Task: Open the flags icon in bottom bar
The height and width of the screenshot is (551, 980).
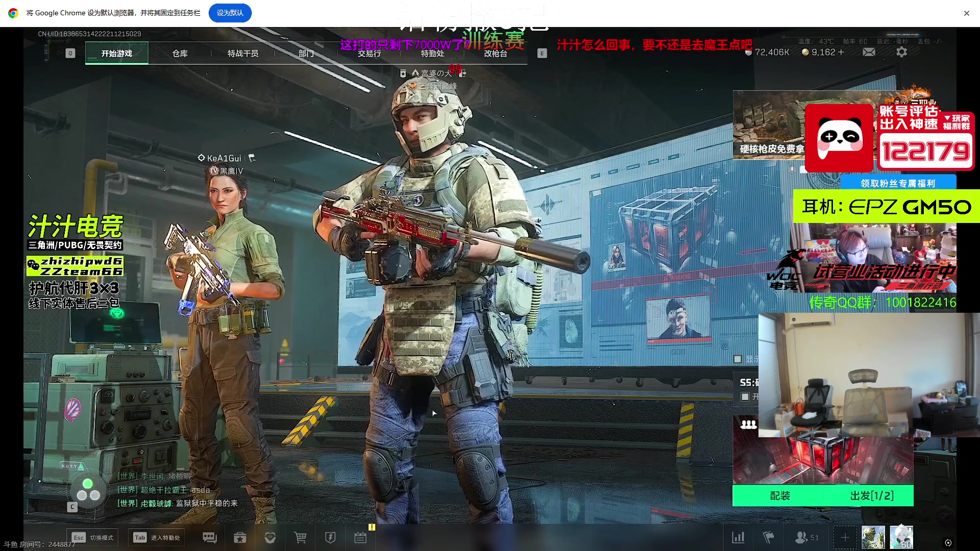Action: point(768,537)
